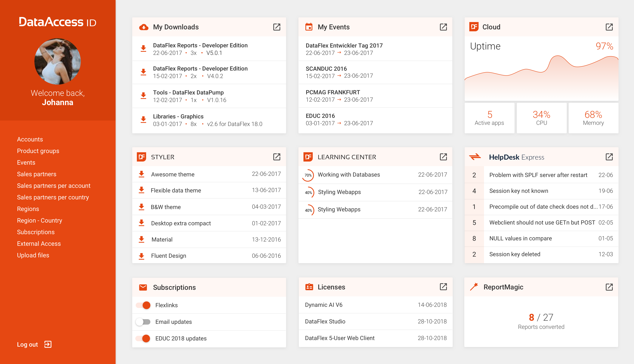Disable the Flexlinks subscription toggle
This screenshot has width=634, height=364.
(x=143, y=305)
